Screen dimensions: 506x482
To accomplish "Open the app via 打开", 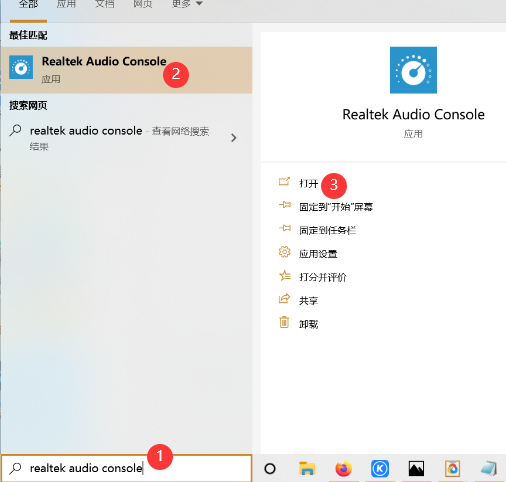I will tap(308, 183).
